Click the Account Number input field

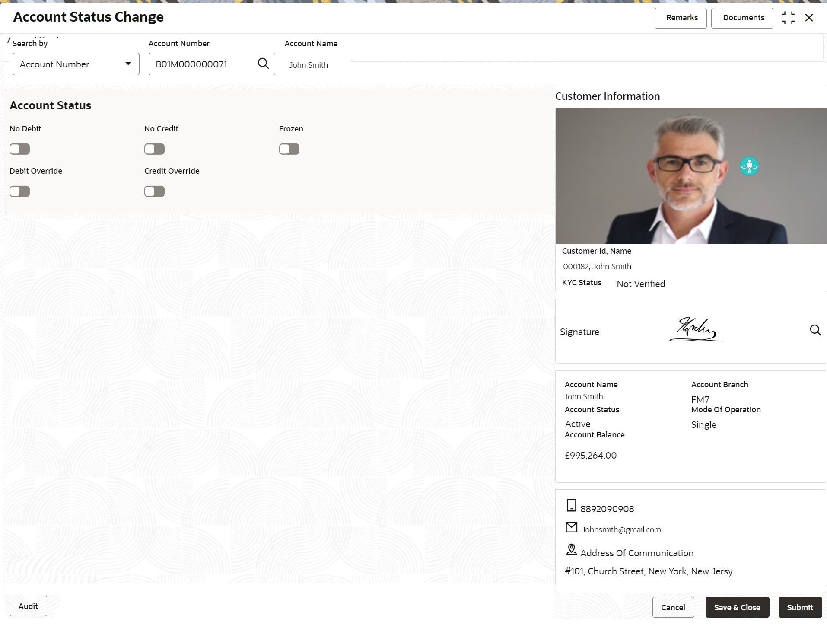point(212,64)
